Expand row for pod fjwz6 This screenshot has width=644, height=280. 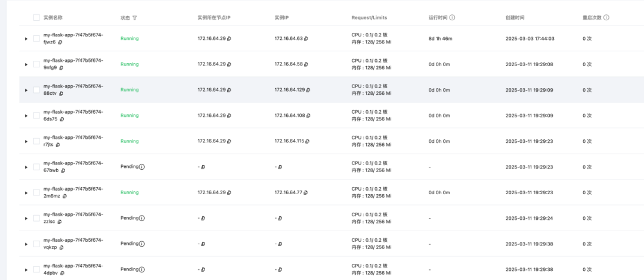point(26,39)
